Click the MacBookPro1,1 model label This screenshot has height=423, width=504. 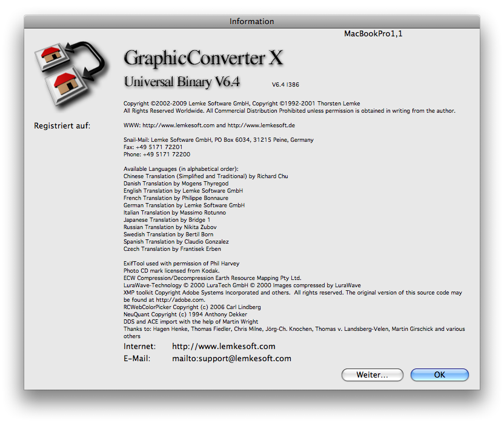point(373,34)
